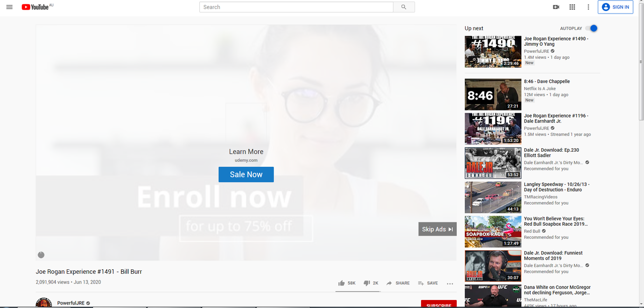
Task: Open Dana White on Conor McGregor thumbnail
Action: [493, 296]
